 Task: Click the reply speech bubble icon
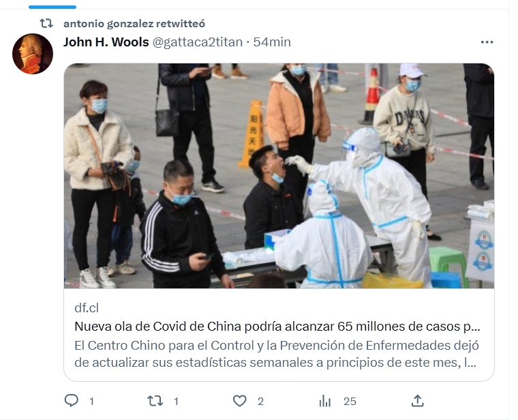click(x=72, y=400)
